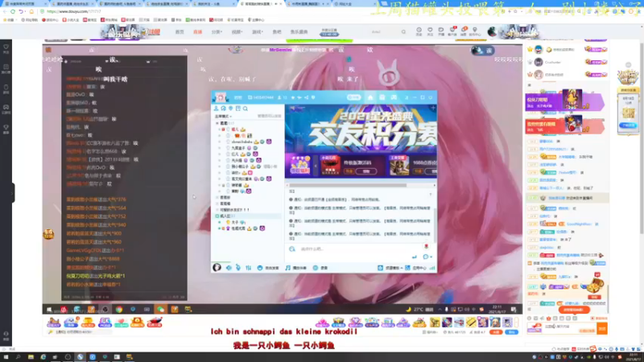Viewport: 644px width, 362px height.
Task: Click the location pin icon above YY channel tree
Action: point(231,109)
